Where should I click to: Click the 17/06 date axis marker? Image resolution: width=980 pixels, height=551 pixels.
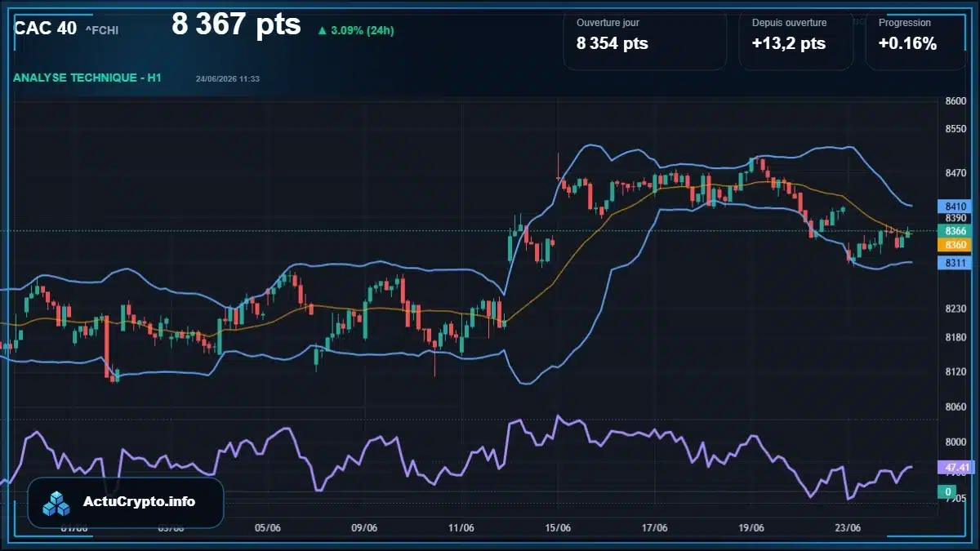(x=655, y=528)
